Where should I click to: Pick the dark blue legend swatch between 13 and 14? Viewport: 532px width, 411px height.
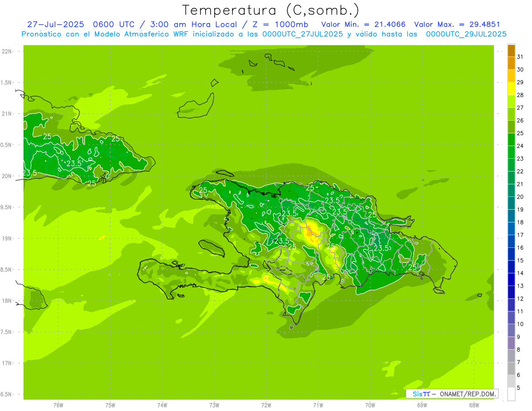pos(512,280)
